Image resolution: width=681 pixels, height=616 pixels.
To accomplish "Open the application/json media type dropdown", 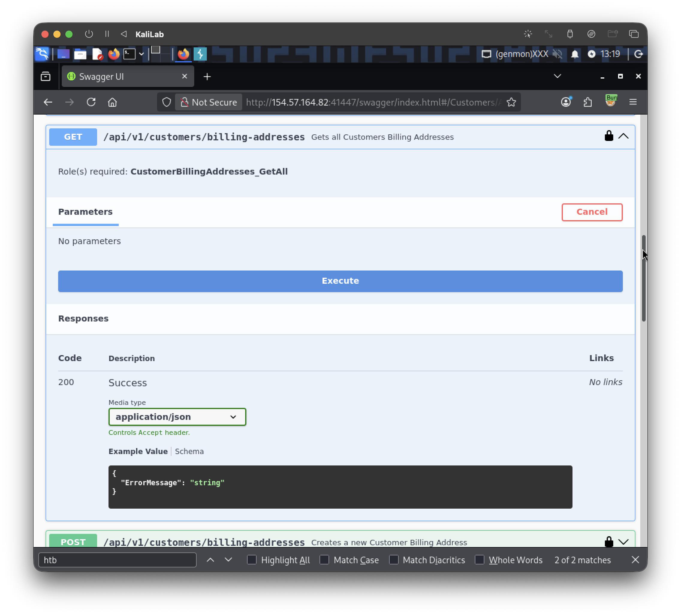I will coord(177,417).
